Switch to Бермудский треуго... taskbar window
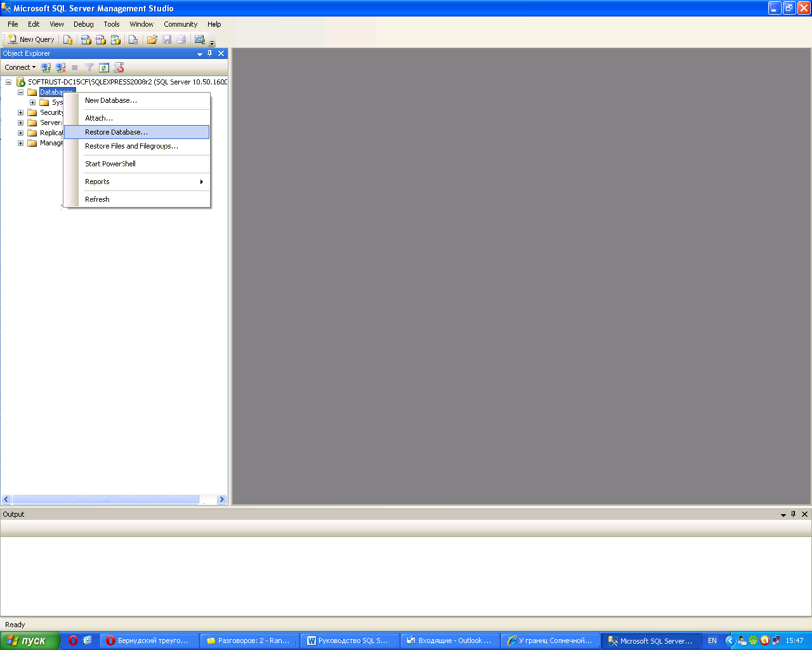 pos(149,640)
